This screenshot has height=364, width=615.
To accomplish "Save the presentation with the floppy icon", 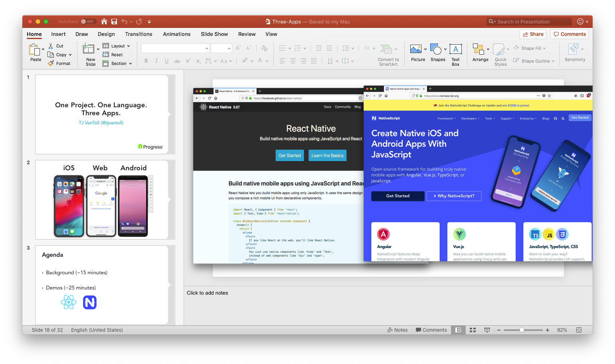I will (x=114, y=22).
